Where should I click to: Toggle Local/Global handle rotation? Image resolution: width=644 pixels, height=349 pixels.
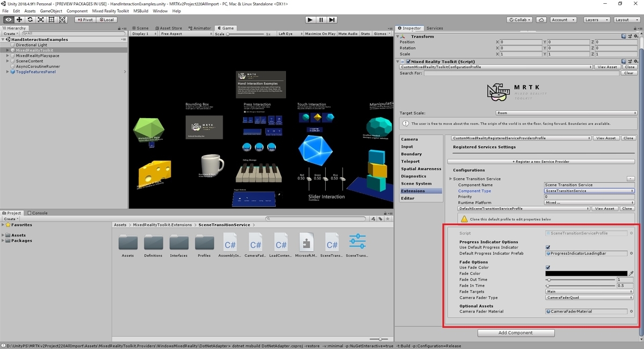(x=106, y=19)
